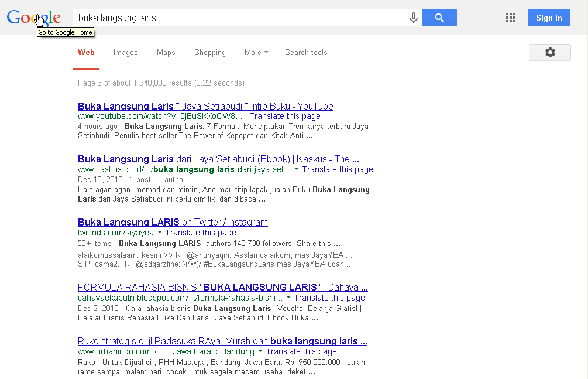Click the 'Dec 2, 2013' snippet text

(98, 308)
